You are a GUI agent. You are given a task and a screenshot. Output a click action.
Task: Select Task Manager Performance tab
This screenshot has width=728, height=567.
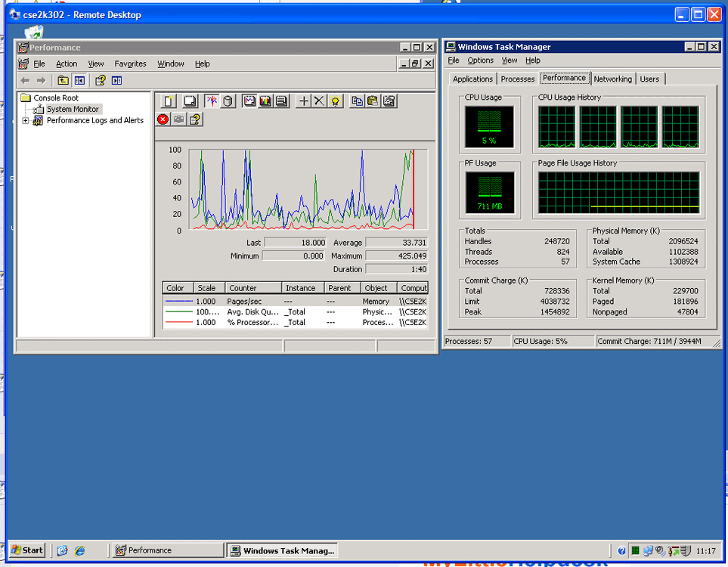[x=564, y=78]
